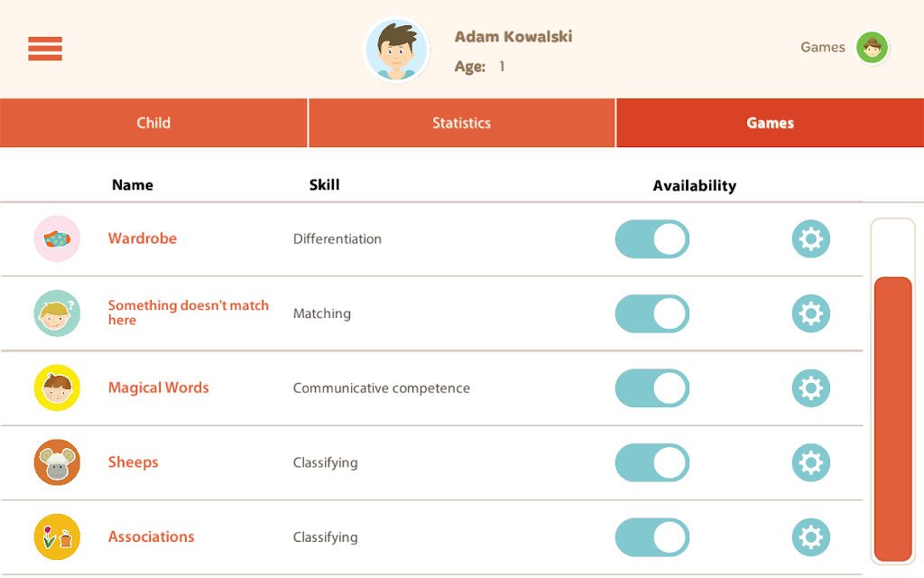Open settings gear for Associations game
Screen dimensions: 924x578
point(811,537)
